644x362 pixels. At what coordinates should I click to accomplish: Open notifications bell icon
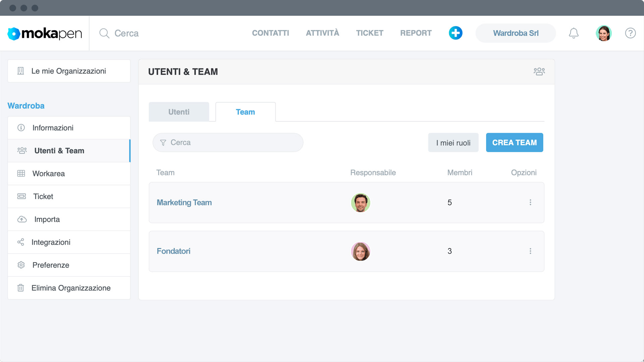574,33
